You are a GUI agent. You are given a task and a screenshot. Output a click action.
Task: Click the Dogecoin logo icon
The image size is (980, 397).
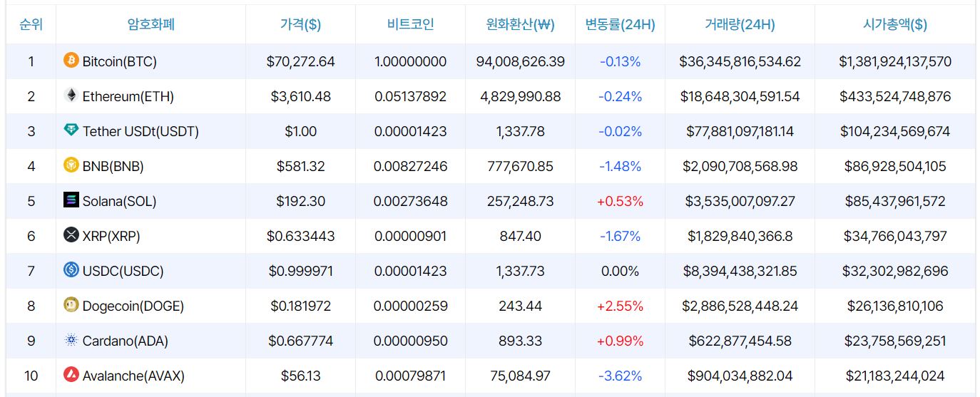click(x=71, y=305)
